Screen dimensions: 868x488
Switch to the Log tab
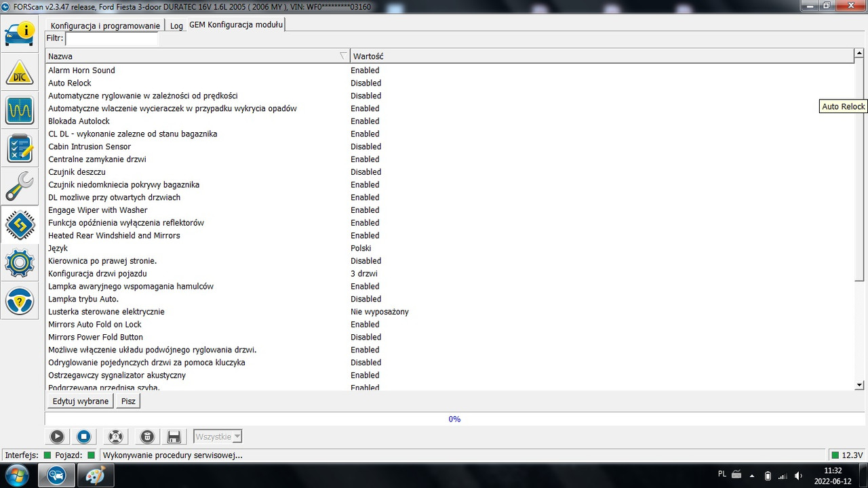pyautogui.click(x=176, y=26)
